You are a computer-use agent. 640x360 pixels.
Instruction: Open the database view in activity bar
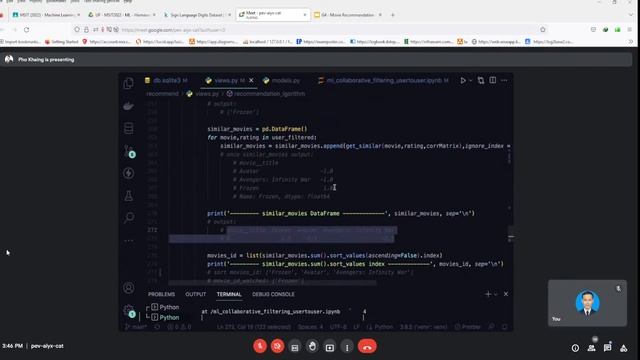(x=129, y=128)
